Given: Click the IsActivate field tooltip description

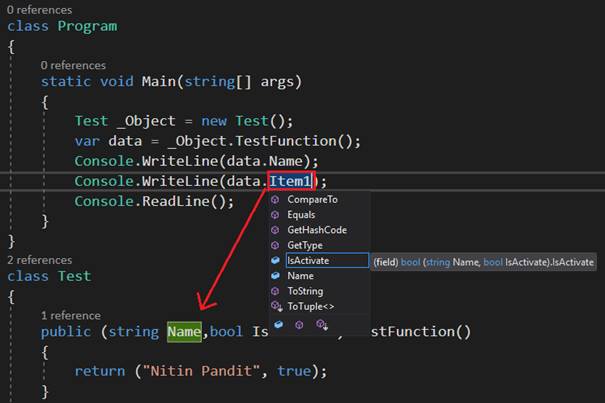Looking at the screenshot, I should point(483,262).
